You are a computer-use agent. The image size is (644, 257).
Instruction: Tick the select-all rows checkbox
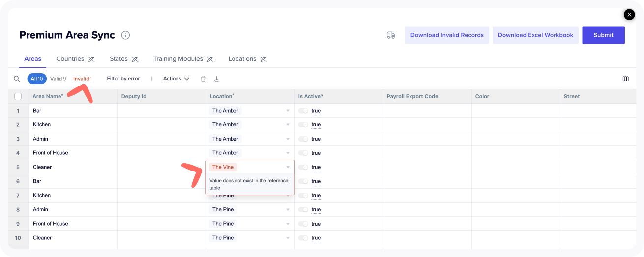pos(18,96)
